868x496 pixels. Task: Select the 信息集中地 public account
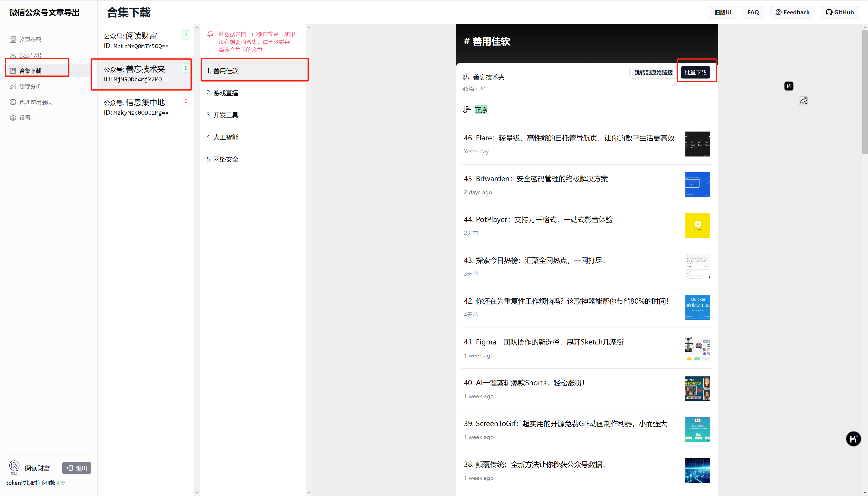click(145, 107)
